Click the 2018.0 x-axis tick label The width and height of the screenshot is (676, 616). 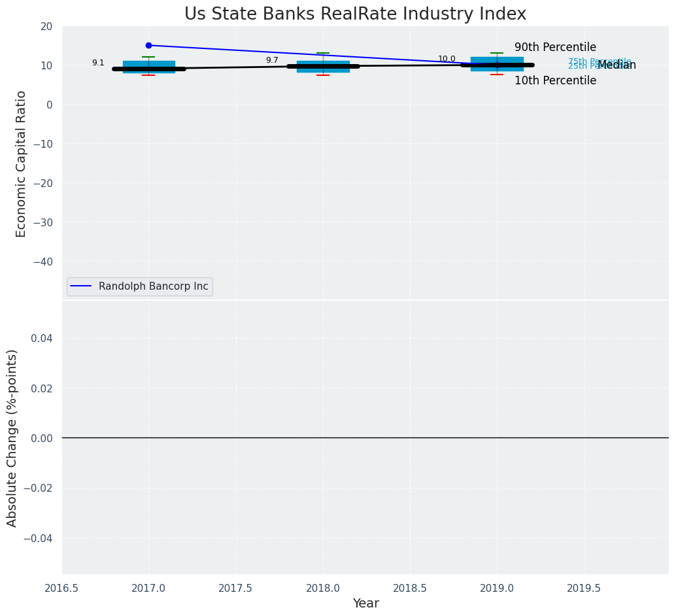point(323,588)
